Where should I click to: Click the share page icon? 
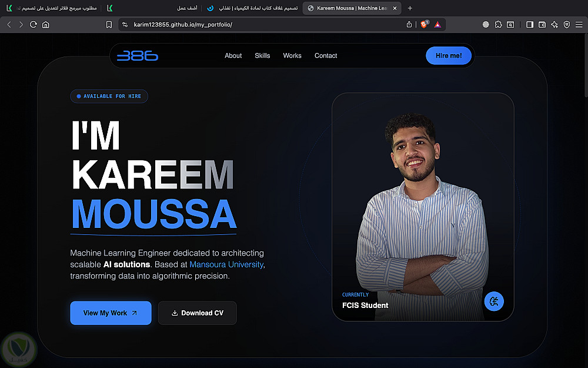click(409, 24)
